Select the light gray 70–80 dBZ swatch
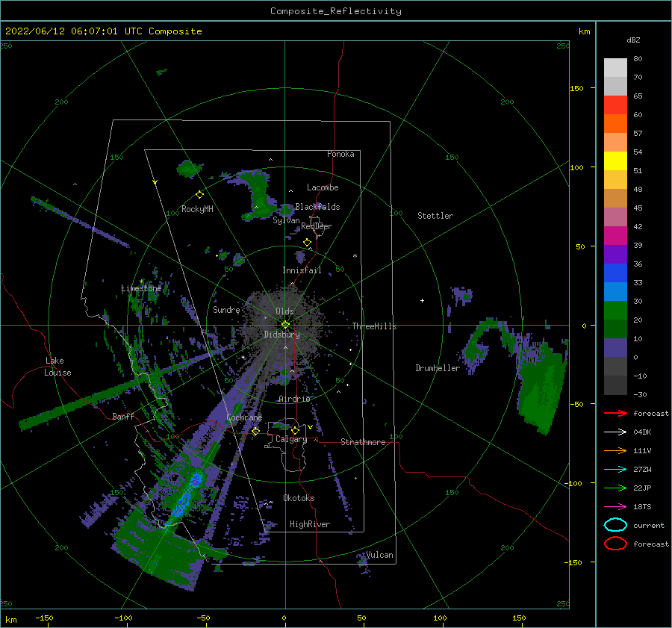 point(615,68)
